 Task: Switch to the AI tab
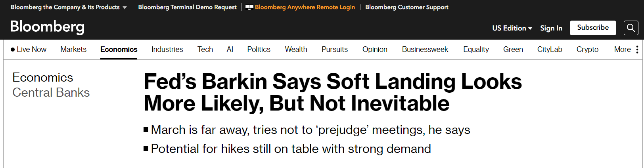coord(230,50)
